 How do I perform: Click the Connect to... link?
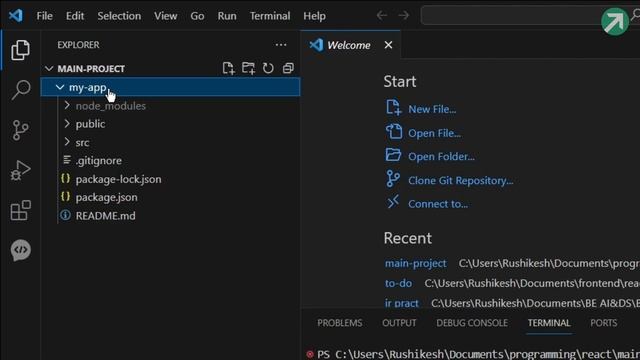(438, 204)
